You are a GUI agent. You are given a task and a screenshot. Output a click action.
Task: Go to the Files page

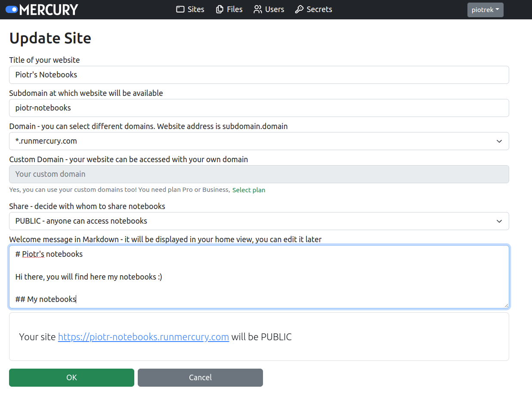235,9
